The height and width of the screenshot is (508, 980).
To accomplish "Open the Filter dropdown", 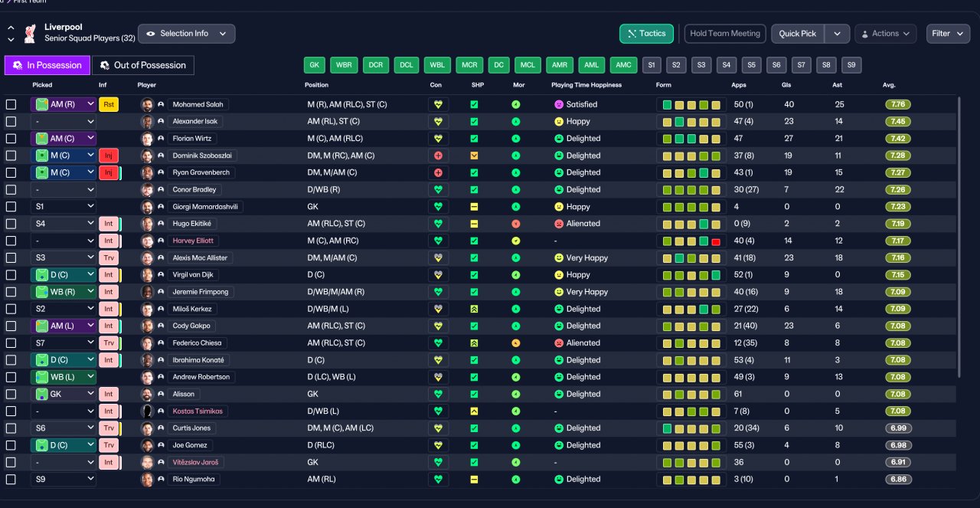I will point(948,34).
